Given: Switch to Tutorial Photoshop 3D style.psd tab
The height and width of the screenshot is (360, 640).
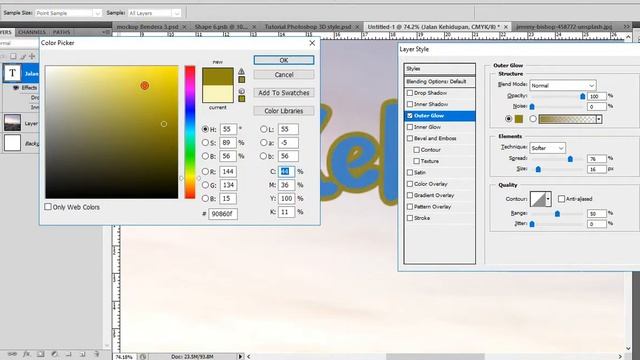Looking at the screenshot, I should (308, 27).
